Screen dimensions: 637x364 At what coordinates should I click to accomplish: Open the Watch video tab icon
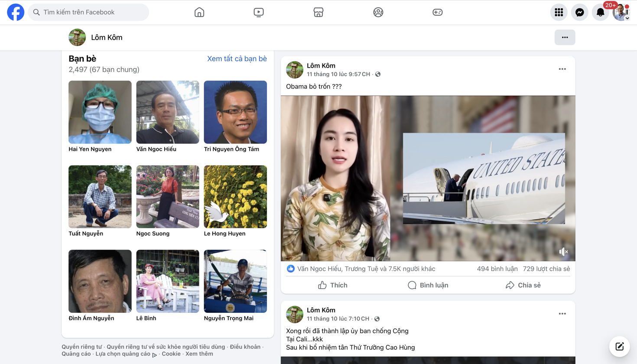click(259, 12)
